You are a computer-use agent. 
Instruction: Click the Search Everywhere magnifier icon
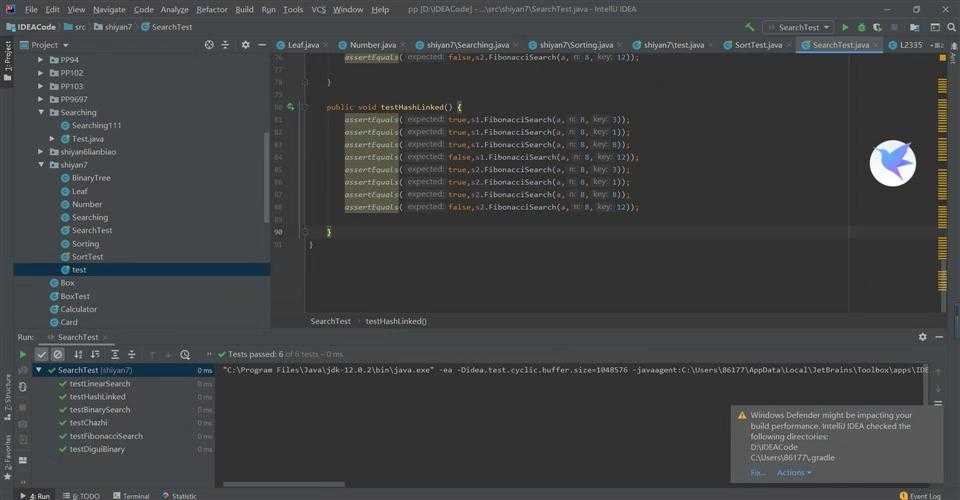tap(951, 27)
